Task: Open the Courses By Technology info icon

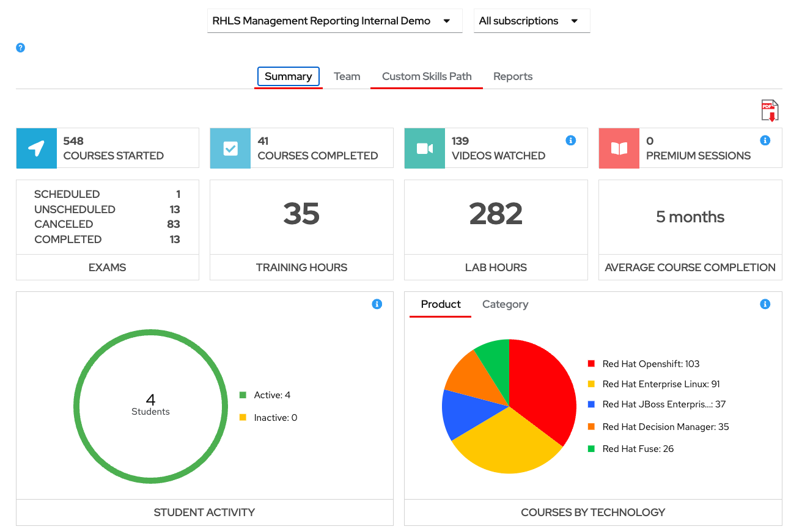Action: [765, 304]
